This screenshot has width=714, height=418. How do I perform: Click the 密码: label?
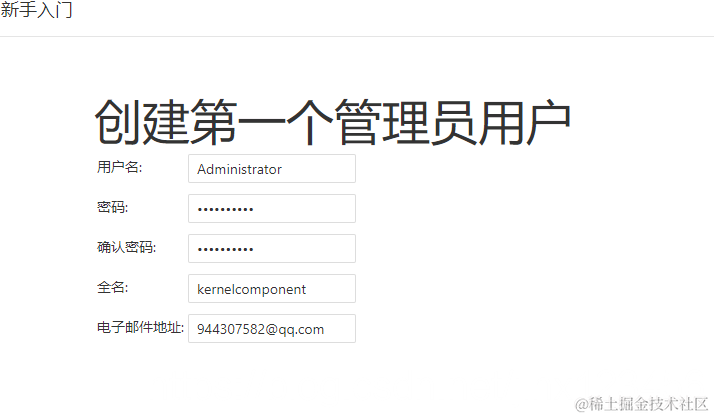coord(112,207)
